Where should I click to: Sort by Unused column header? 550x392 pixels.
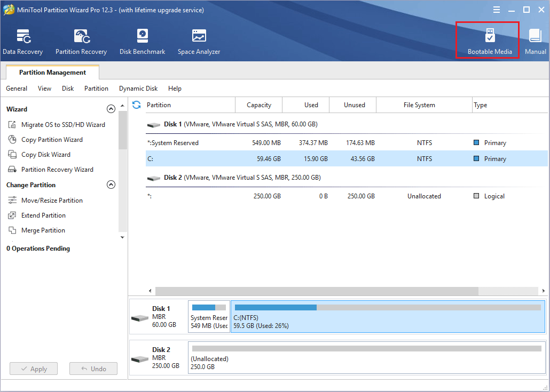pos(353,105)
